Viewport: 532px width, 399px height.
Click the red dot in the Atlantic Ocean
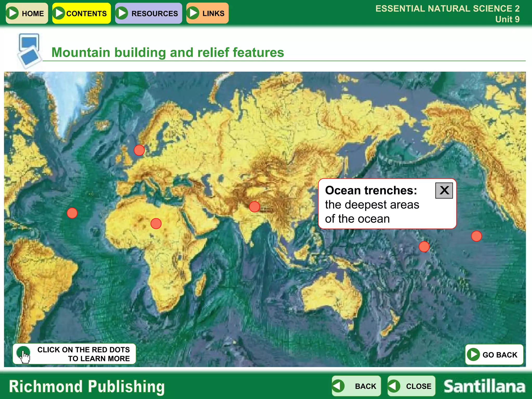(x=72, y=213)
